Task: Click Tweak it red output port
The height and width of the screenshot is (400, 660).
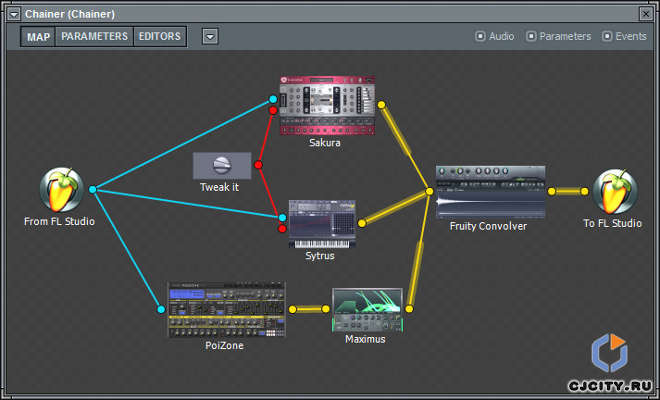Action: tap(258, 165)
